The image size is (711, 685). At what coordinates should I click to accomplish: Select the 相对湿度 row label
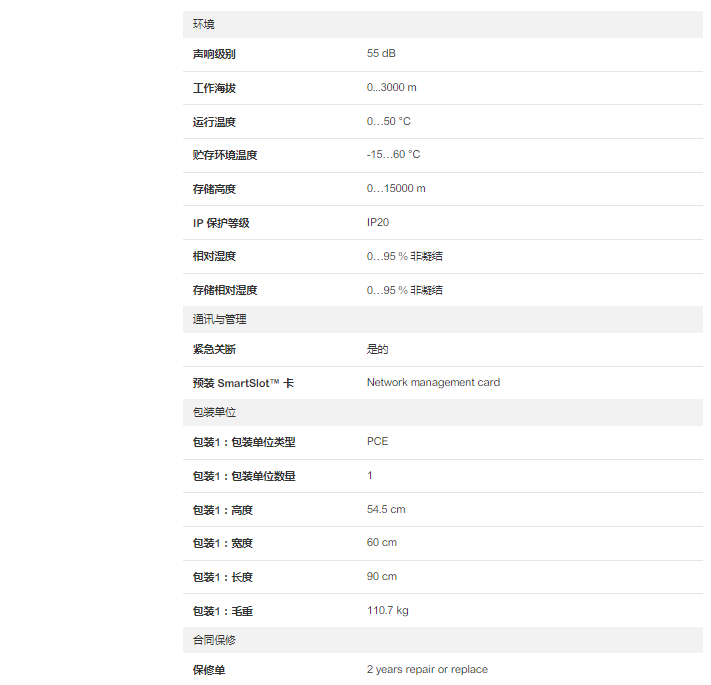click(214, 257)
